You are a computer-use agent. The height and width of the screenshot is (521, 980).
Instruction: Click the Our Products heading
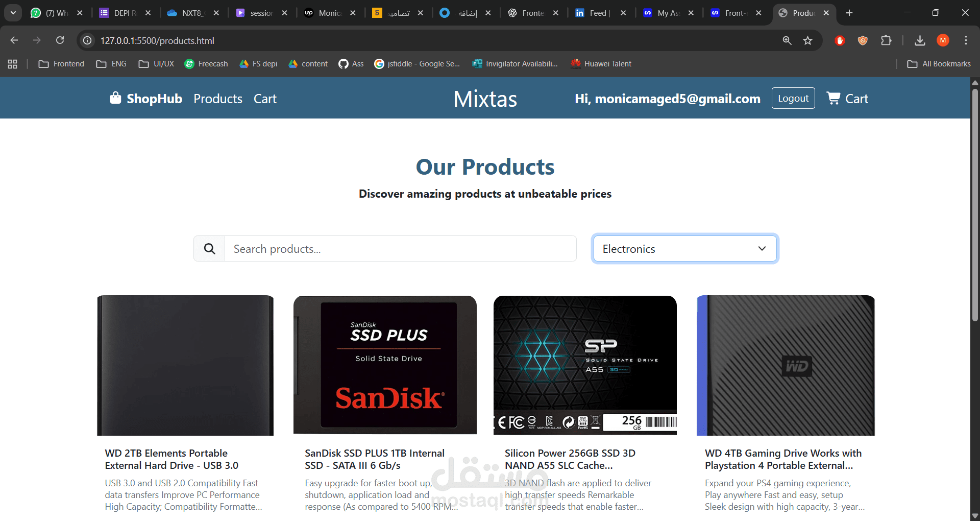[x=485, y=167]
